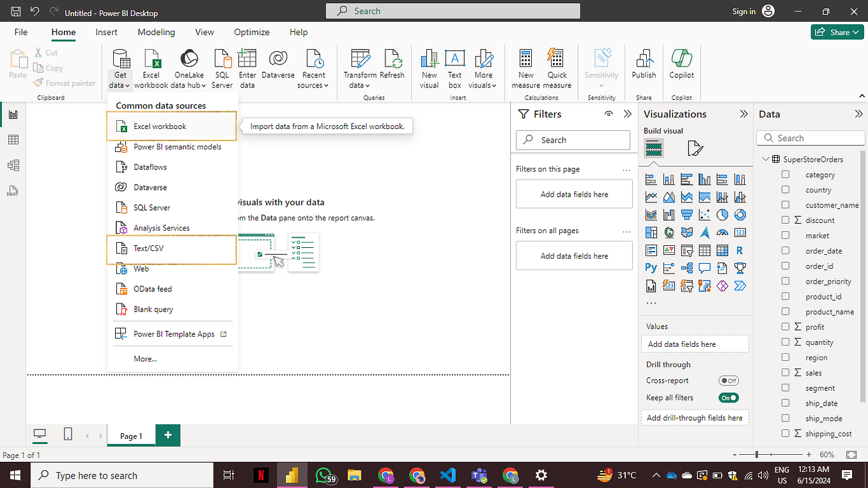Turn off Keep all filters toggle
The height and width of the screenshot is (488, 868).
coord(728,397)
